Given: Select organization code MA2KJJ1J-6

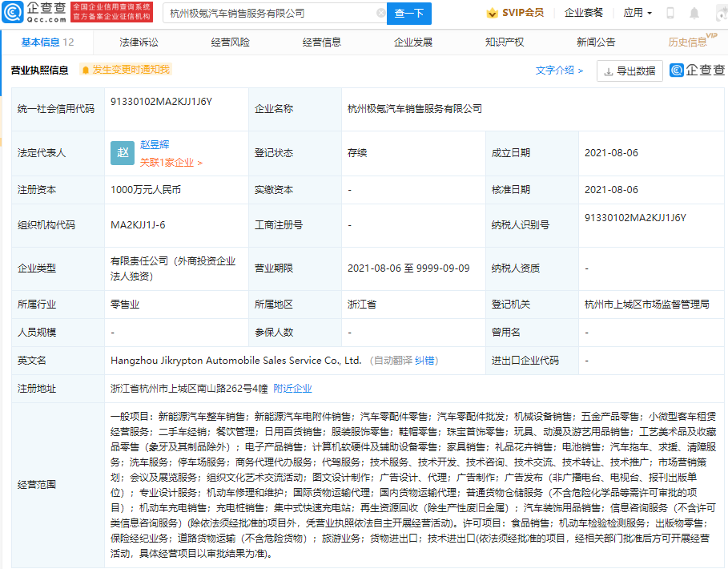Looking at the screenshot, I should point(138,225).
